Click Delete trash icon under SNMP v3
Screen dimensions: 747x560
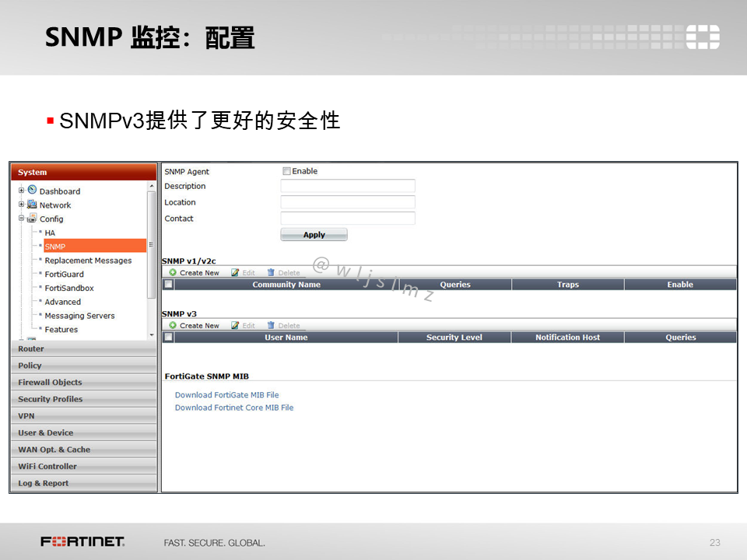pyautogui.click(x=271, y=325)
